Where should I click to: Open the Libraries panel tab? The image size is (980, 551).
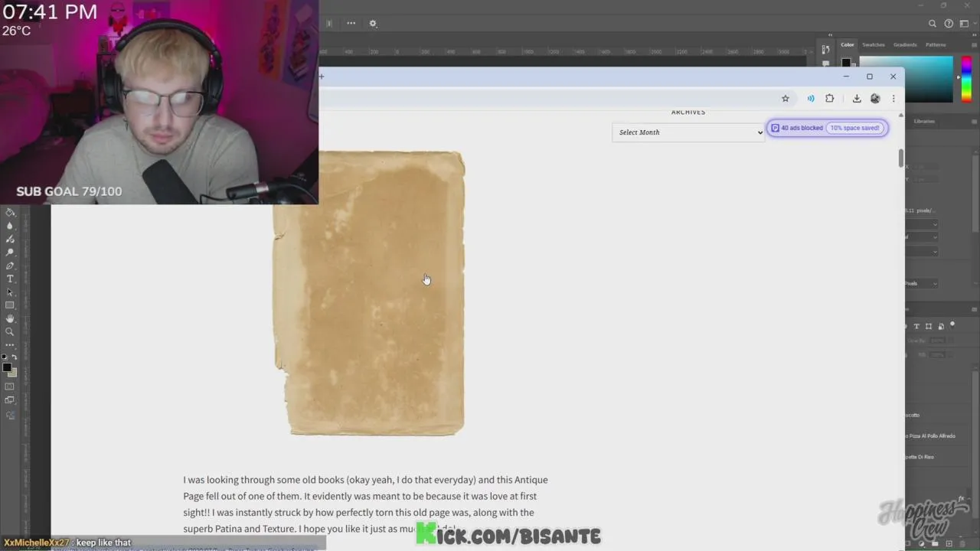coord(924,121)
